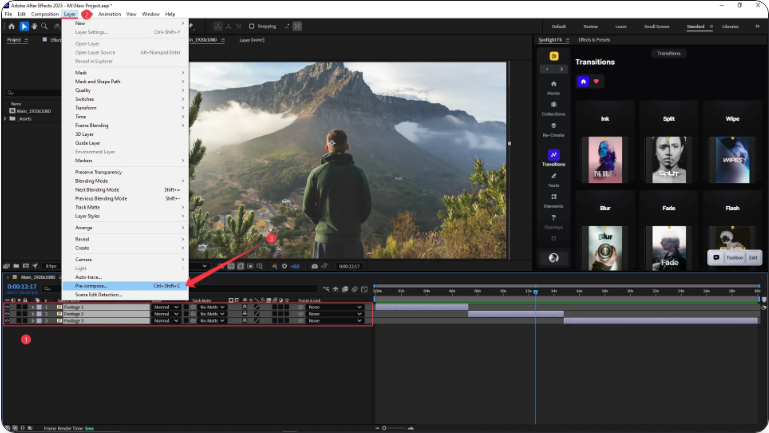Click the red heart favorites icon

597,81
